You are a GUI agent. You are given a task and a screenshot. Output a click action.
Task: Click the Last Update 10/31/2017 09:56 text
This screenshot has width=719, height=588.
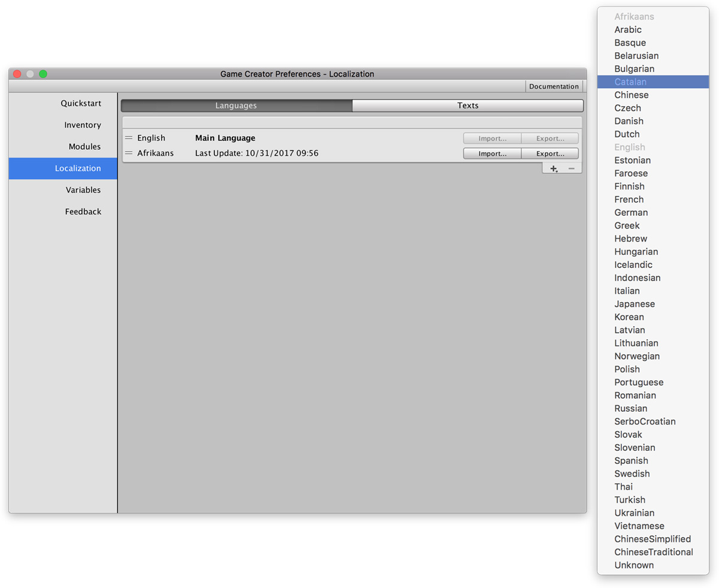coord(256,153)
